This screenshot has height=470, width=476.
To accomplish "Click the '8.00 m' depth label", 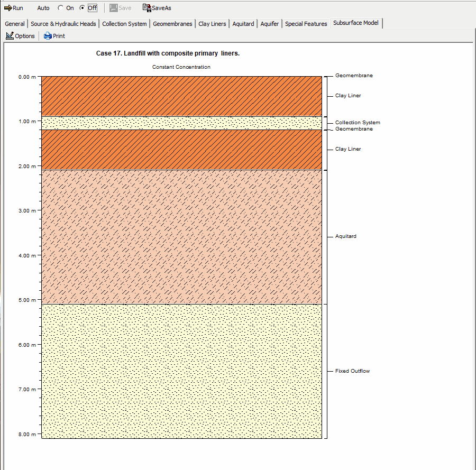I will tap(27, 434).
